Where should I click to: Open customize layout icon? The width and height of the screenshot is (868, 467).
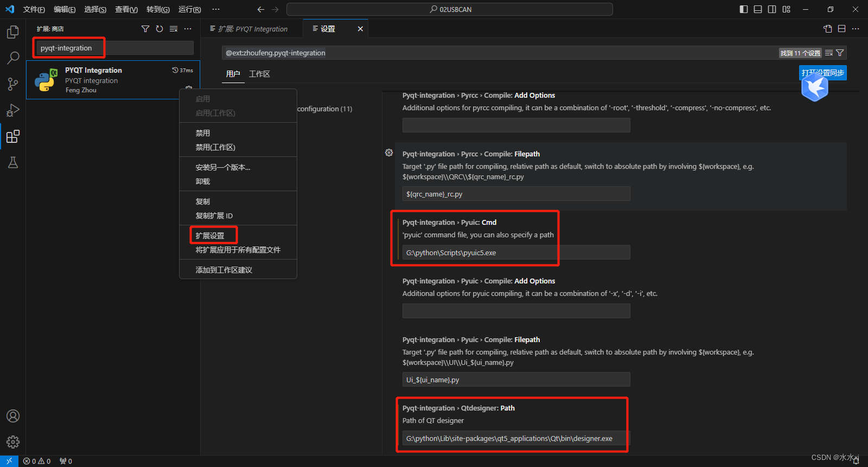(787, 9)
